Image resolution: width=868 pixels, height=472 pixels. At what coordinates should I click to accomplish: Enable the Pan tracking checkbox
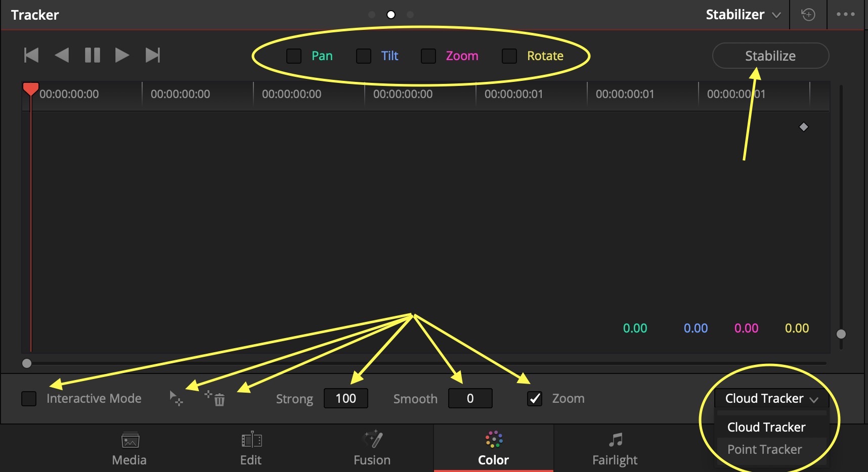click(x=294, y=56)
